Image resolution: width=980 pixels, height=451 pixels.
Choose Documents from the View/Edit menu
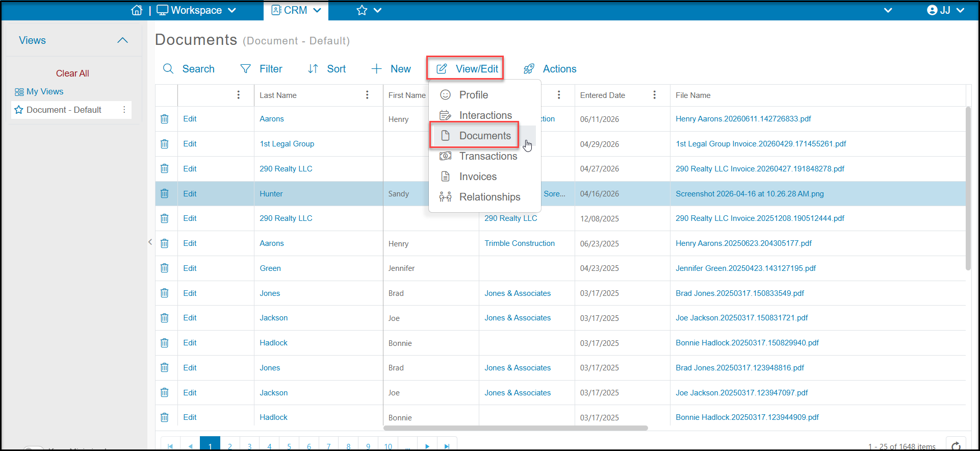484,136
